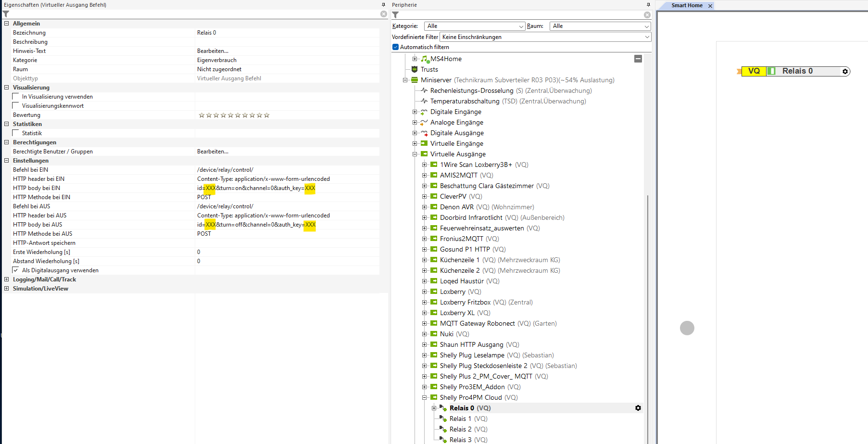Open the Kategorie dropdown
868x444 pixels.
click(x=475, y=26)
